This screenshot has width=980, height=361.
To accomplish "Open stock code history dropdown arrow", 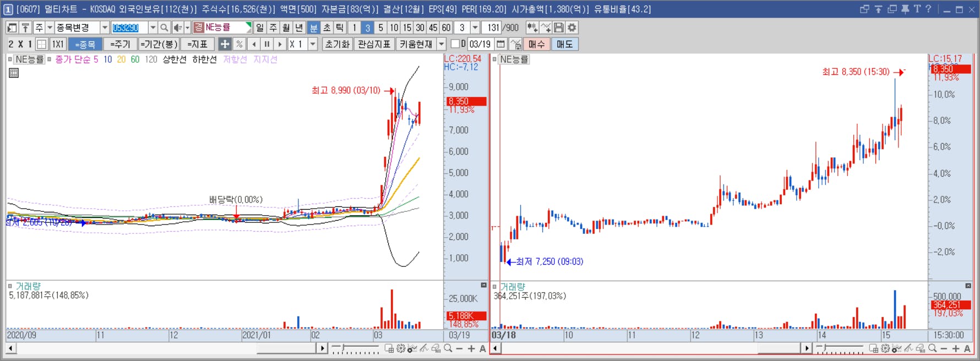I will coord(153,28).
